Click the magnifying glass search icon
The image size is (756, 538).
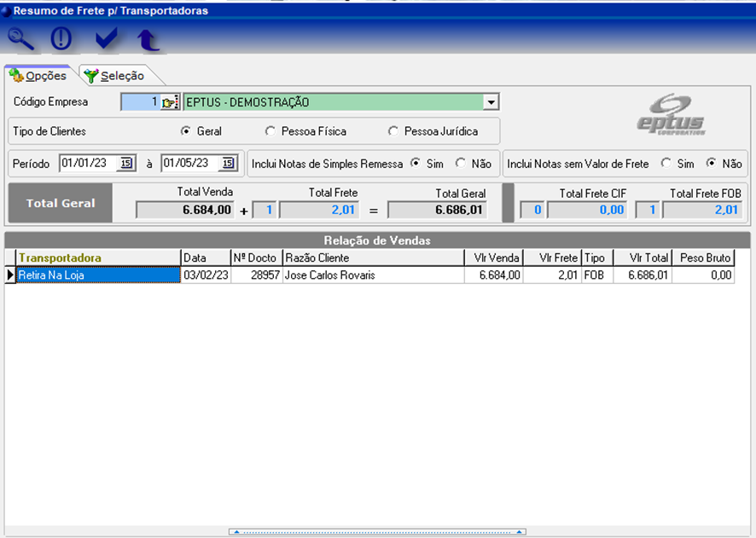[x=21, y=38]
